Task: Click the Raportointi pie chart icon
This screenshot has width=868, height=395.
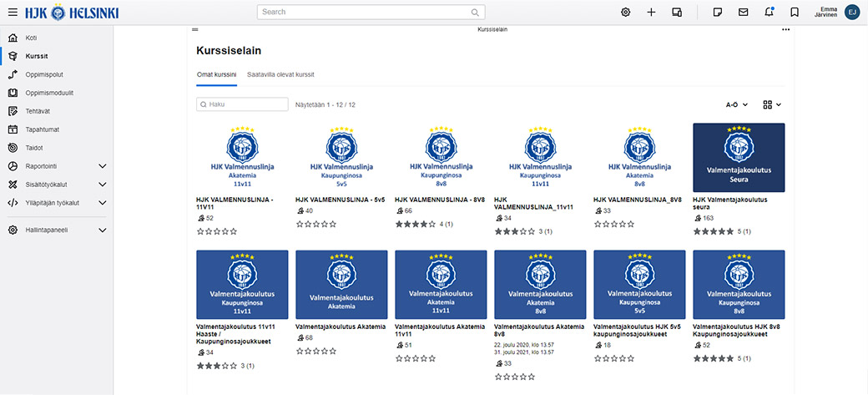Action: (x=13, y=165)
